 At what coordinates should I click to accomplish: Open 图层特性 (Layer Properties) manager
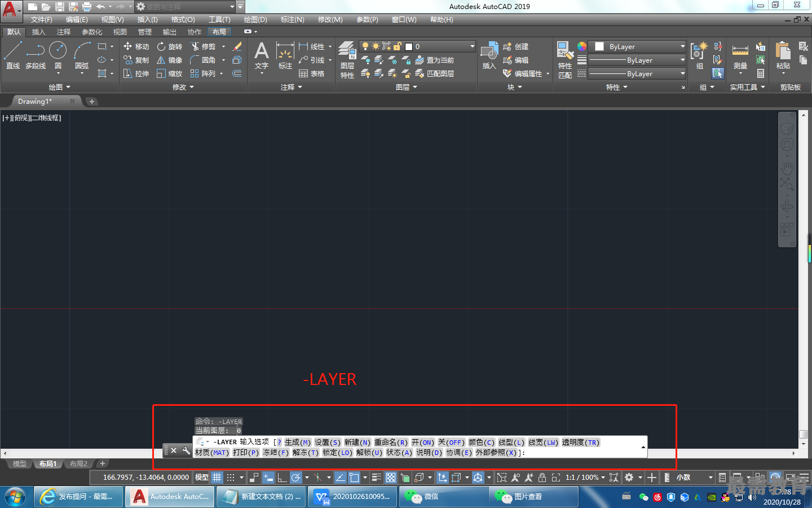click(x=347, y=60)
